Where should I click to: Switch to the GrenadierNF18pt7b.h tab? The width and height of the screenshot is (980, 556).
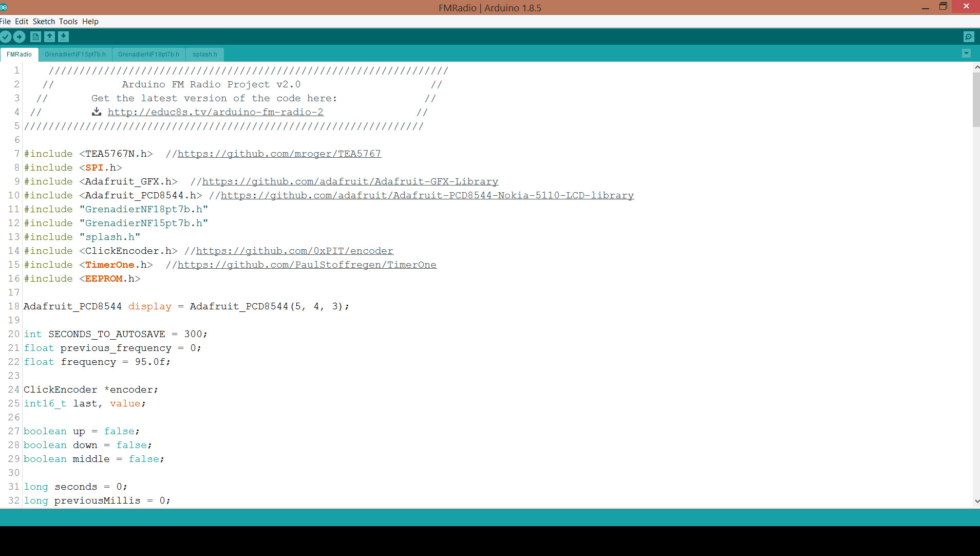[148, 54]
